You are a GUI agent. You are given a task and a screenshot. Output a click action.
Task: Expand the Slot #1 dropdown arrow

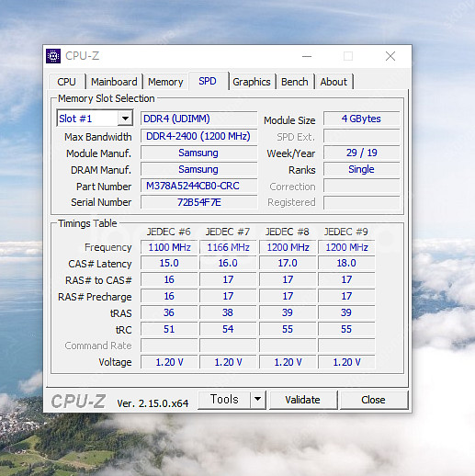point(125,119)
